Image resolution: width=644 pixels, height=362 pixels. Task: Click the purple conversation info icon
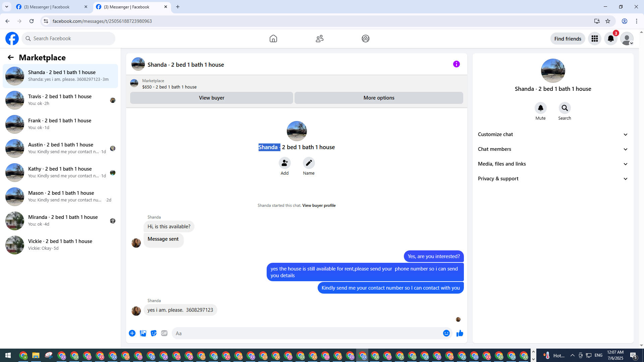click(456, 64)
